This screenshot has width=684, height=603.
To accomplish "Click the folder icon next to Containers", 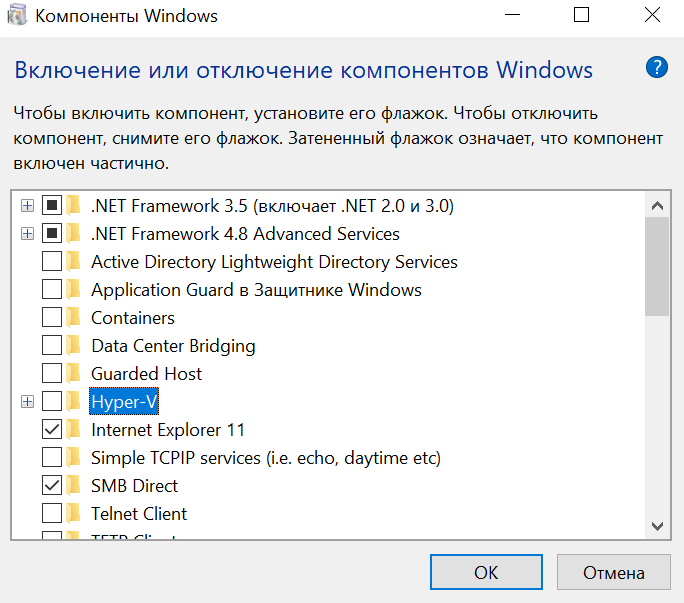I will [75, 318].
